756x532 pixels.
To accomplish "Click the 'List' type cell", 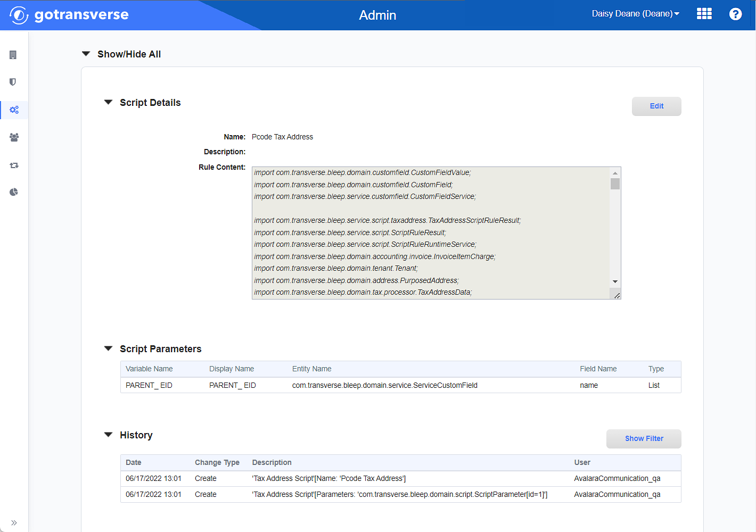I will [x=654, y=385].
